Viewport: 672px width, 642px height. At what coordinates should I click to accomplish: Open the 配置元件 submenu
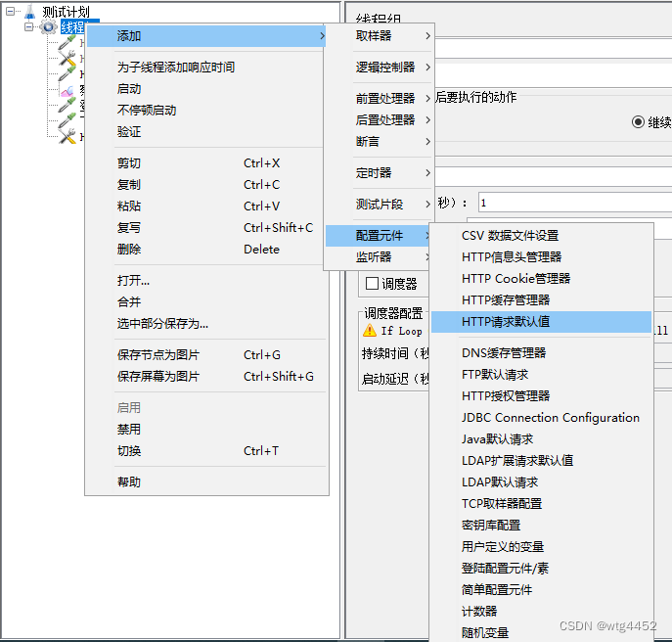click(378, 236)
